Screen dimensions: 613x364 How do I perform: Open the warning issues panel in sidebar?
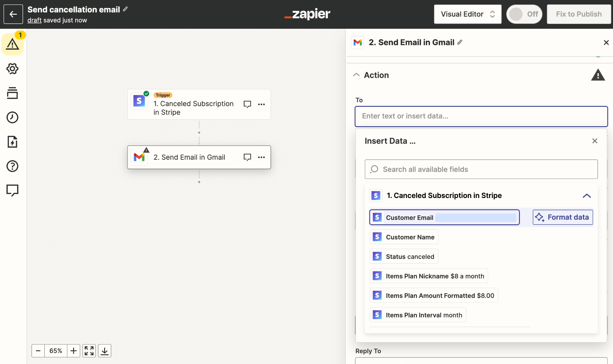pos(12,44)
